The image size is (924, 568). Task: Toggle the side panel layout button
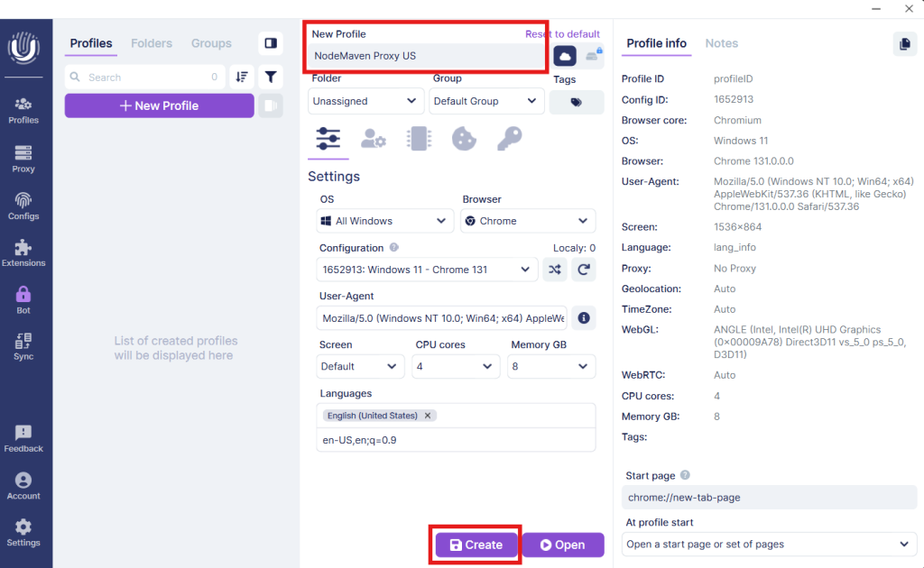(270, 43)
